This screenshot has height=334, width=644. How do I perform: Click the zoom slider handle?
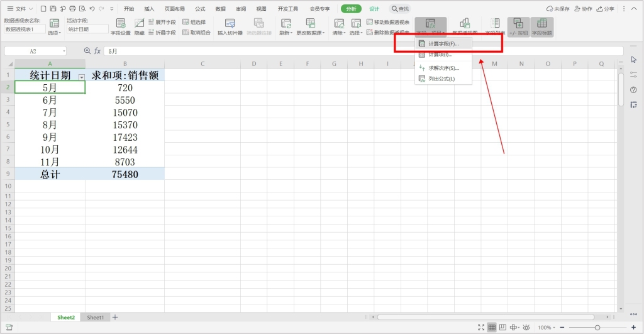coord(597,328)
